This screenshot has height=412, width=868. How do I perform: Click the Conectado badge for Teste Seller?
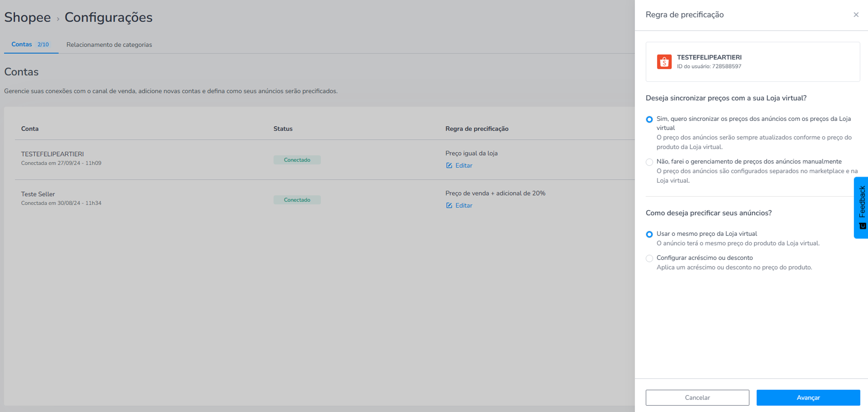pos(297,200)
